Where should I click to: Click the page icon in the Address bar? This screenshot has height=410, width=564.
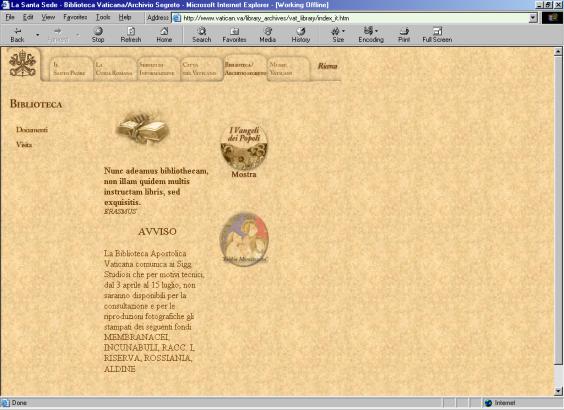click(177, 18)
